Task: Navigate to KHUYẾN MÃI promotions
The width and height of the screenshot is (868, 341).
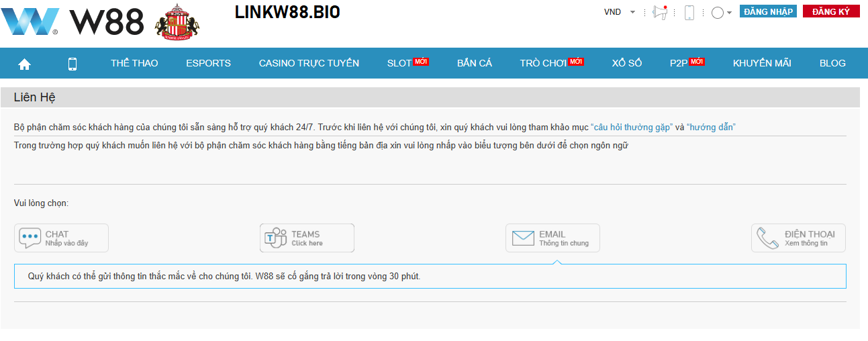Action: pyautogui.click(x=762, y=63)
